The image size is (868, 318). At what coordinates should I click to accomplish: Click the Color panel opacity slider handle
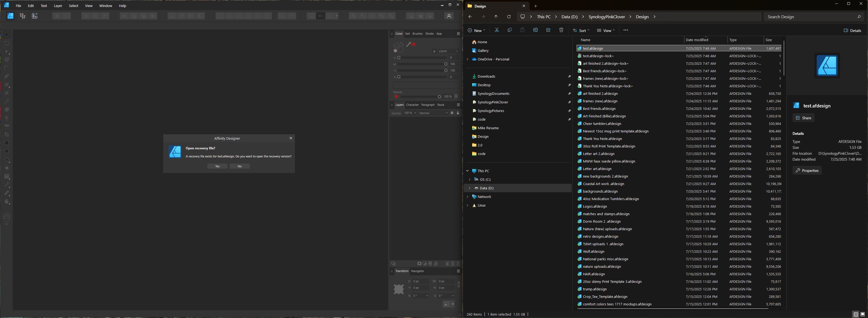439,97
